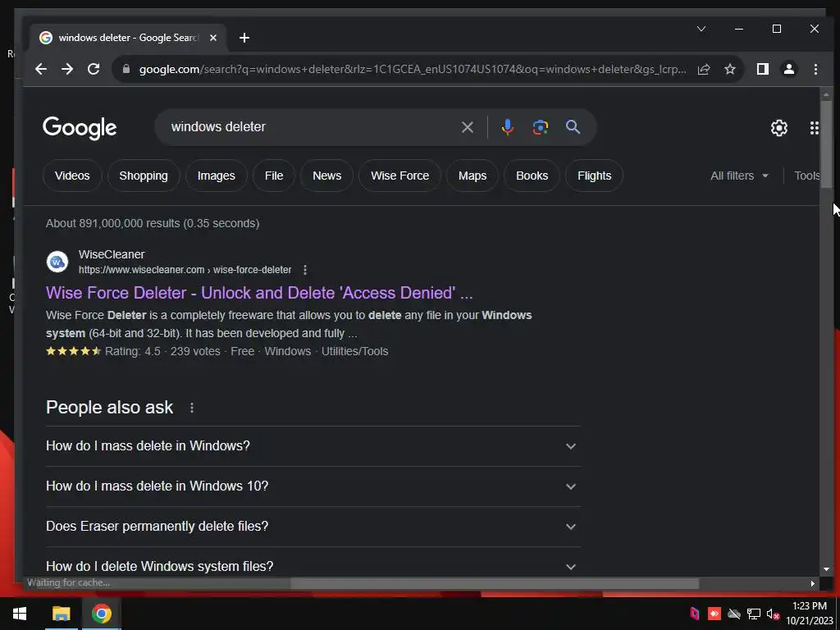This screenshot has height=630, width=840.
Task: Open network tray icon
Action: 754,614
